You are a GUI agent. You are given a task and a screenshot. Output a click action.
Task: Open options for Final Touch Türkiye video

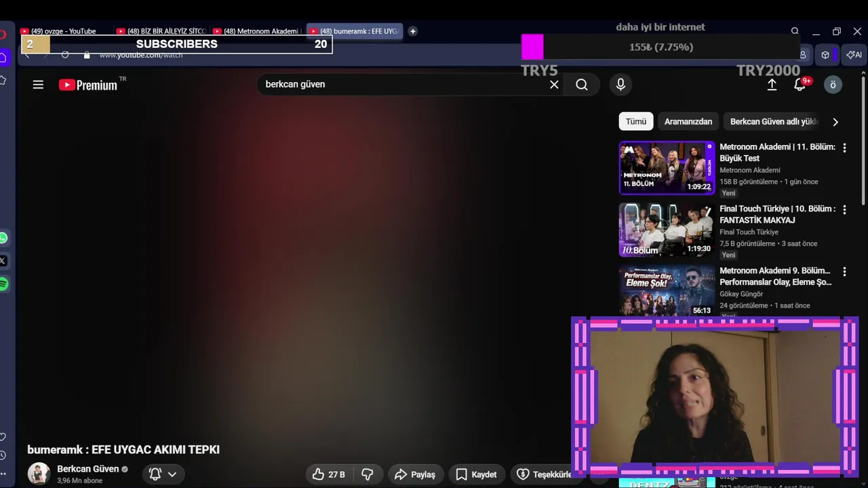pos(844,210)
